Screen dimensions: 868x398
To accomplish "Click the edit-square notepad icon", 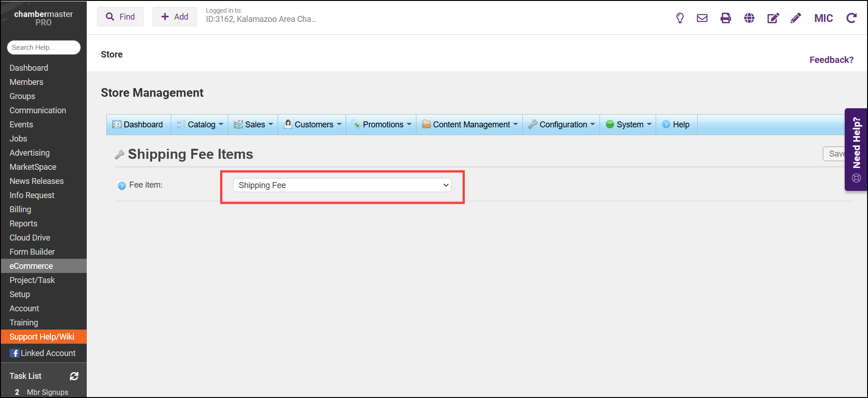I will [773, 18].
